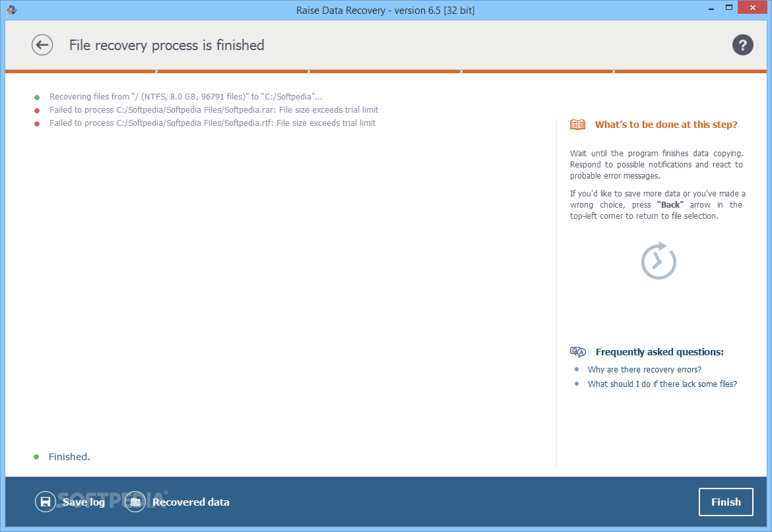
Task: Click the book icon beside What's to be done
Action: click(577, 125)
